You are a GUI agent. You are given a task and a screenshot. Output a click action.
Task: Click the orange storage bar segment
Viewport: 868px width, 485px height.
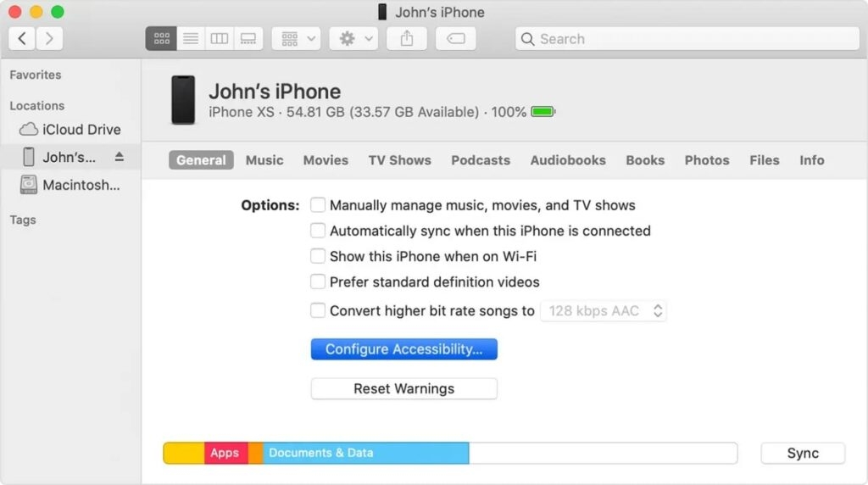(x=255, y=453)
